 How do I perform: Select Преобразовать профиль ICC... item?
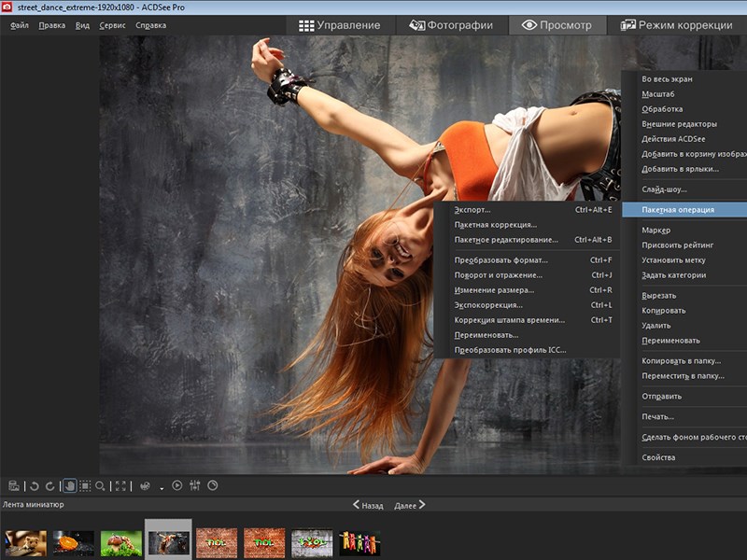coord(528,351)
